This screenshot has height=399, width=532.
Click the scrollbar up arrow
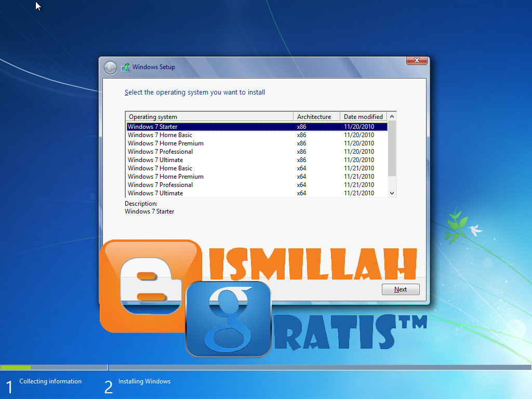click(x=392, y=116)
